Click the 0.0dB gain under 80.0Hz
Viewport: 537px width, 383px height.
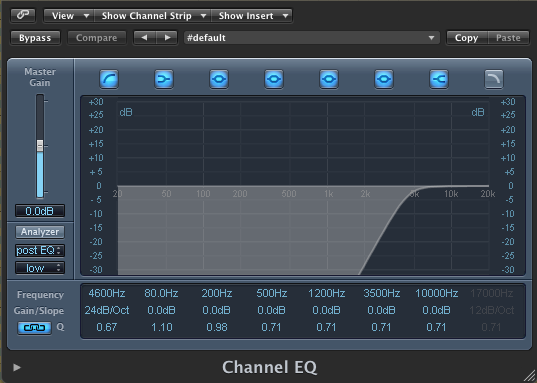[x=161, y=310]
